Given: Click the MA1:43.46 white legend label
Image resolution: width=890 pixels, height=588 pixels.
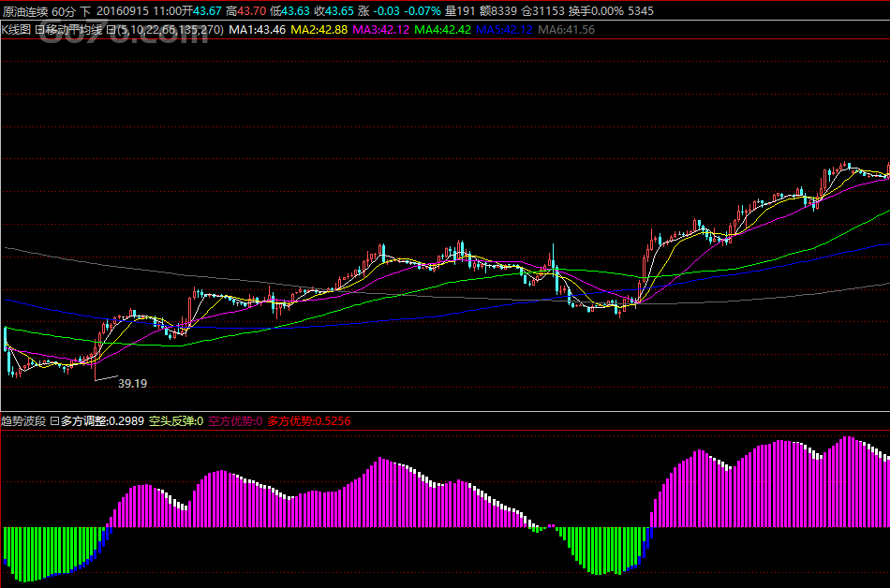Looking at the screenshot, I should (258, 30).
